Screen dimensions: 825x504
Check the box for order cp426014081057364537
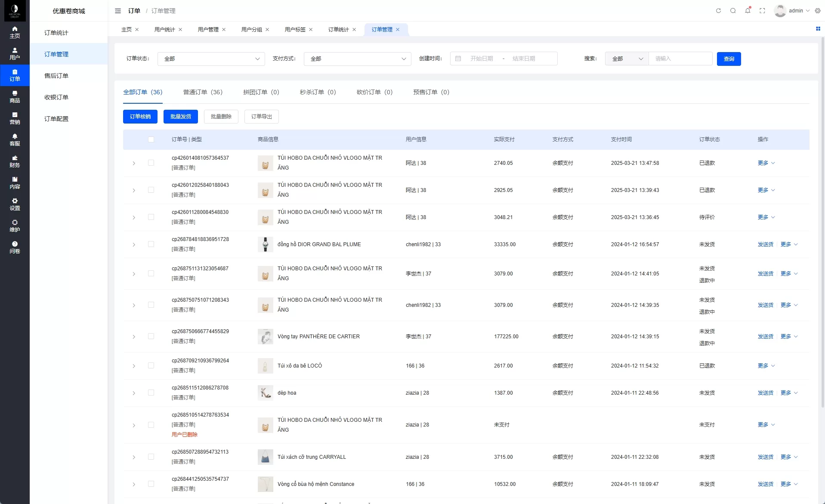(151, 163)
